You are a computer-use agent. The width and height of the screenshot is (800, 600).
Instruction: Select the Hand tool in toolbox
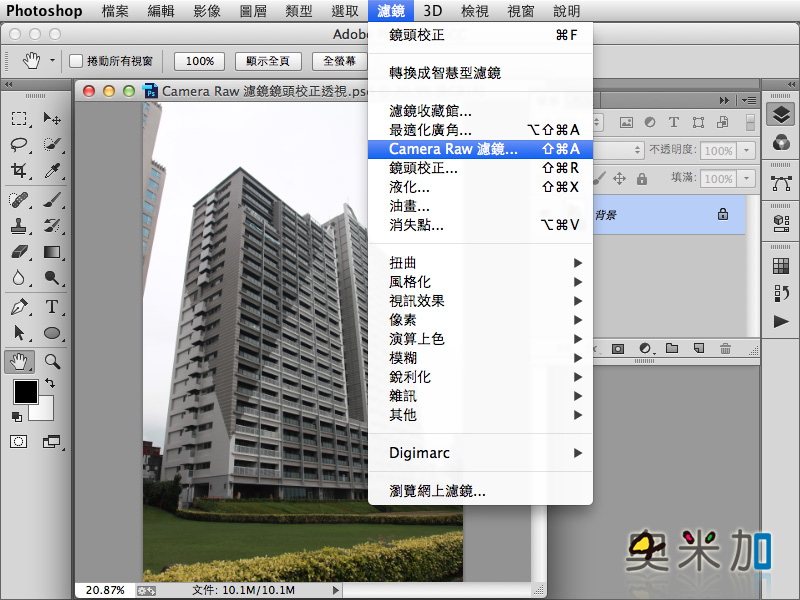19,362
